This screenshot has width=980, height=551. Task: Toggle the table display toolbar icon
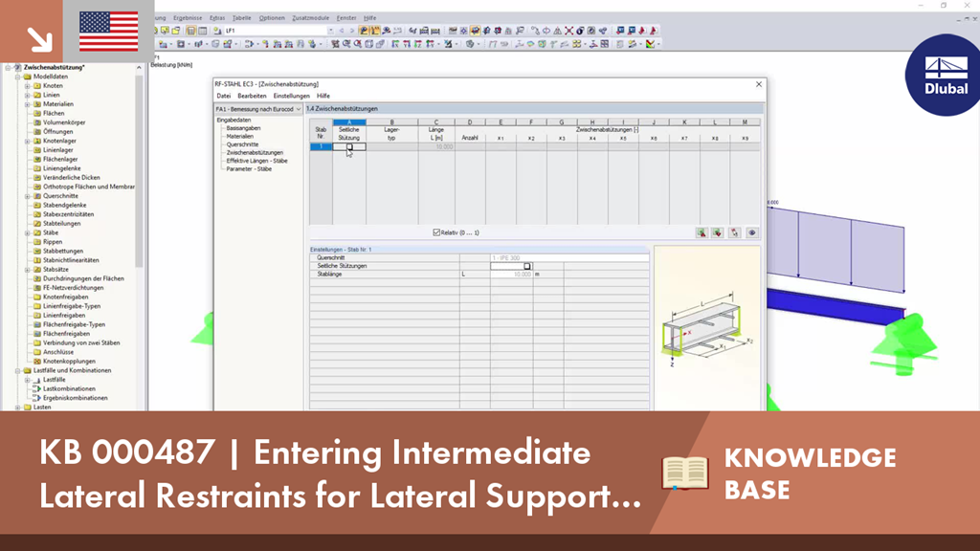203,31
